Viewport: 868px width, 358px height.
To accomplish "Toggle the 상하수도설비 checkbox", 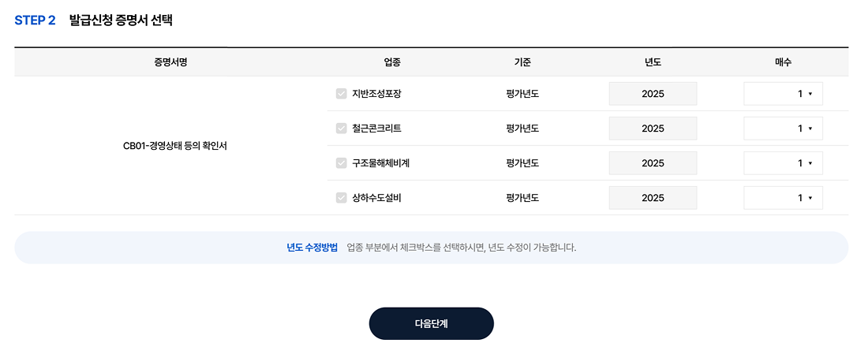I will tap(342, 198).
